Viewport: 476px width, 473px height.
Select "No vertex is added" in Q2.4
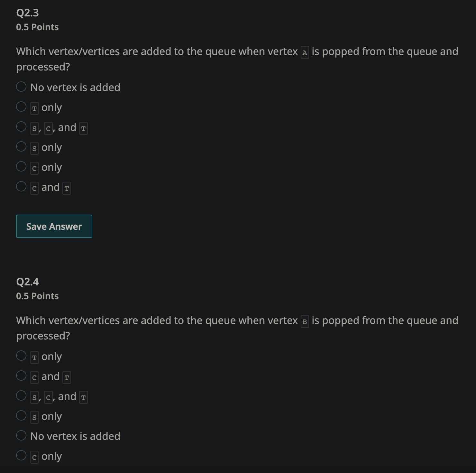[x=21, y=435]
